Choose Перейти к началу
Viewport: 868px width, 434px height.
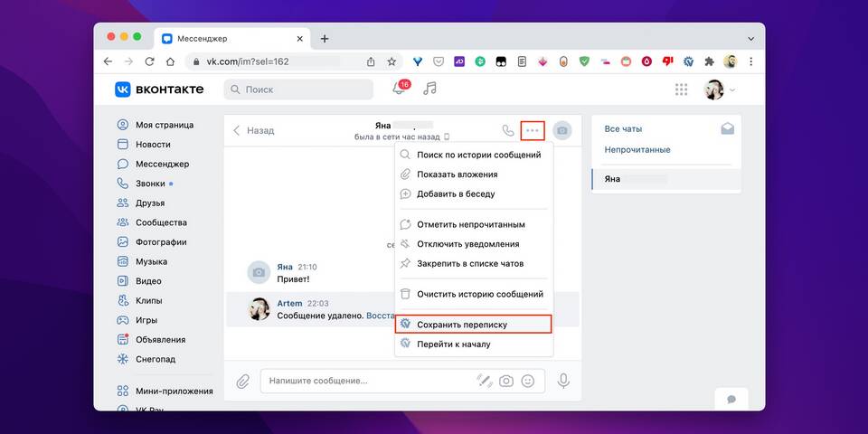[x=474, y=344]
